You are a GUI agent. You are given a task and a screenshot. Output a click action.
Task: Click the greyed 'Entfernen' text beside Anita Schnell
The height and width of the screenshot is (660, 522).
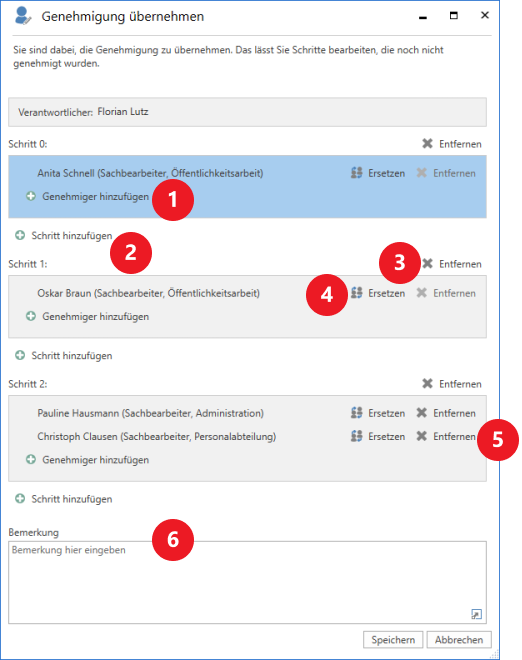pyautogui.click(x=454, y=173)
